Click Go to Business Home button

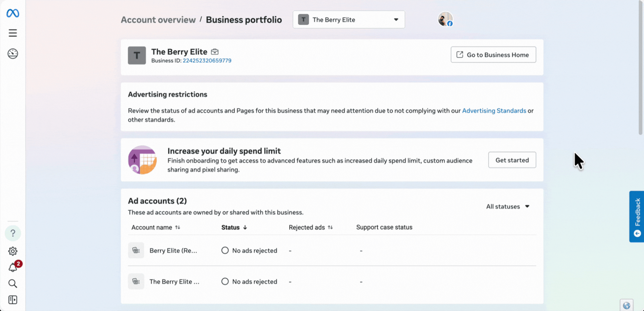[x=493, y=55]
